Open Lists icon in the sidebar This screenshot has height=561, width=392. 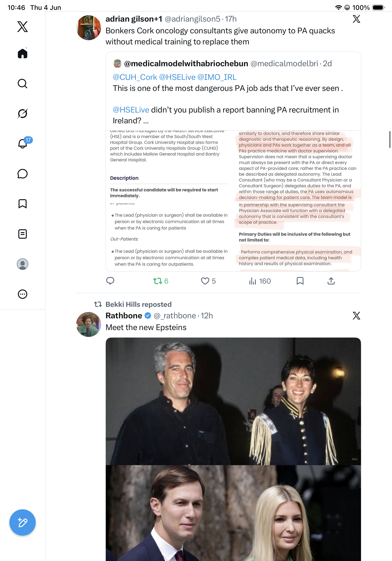23,234
